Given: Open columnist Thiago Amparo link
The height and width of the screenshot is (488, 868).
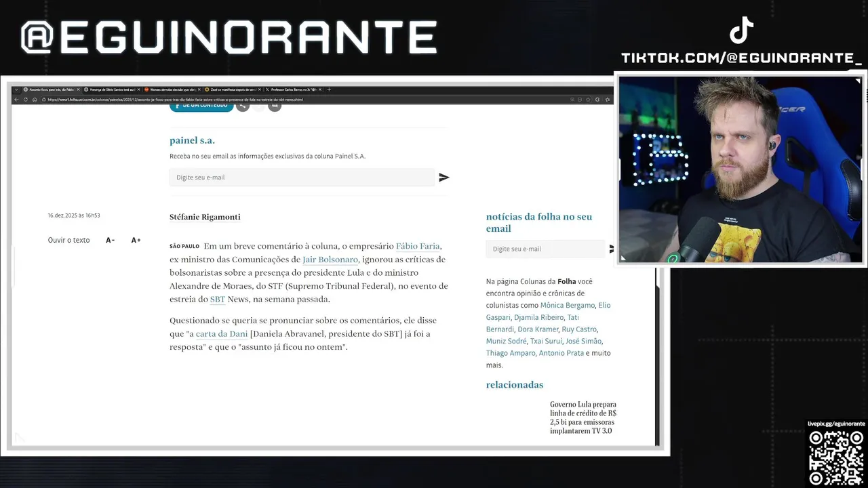Looking at the screenshot, I should point(510,353).
